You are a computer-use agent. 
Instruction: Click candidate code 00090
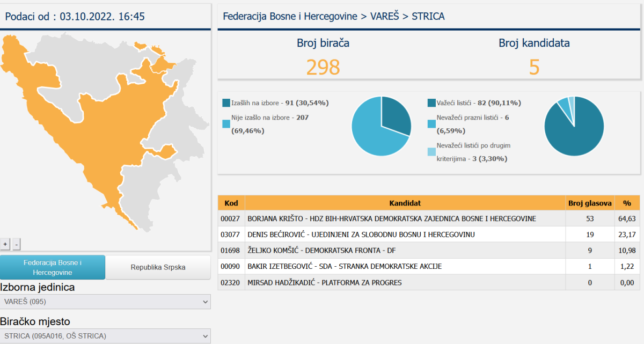[229, 266]
